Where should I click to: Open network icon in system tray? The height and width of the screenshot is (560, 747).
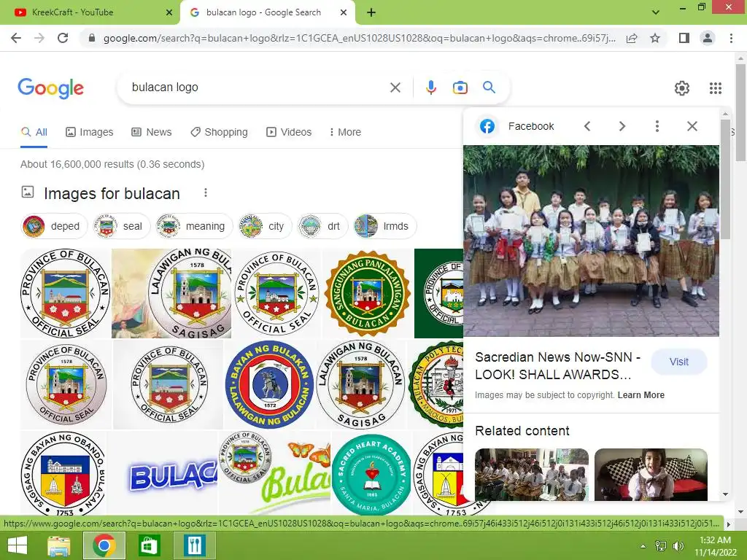click(x=661, y=546)
